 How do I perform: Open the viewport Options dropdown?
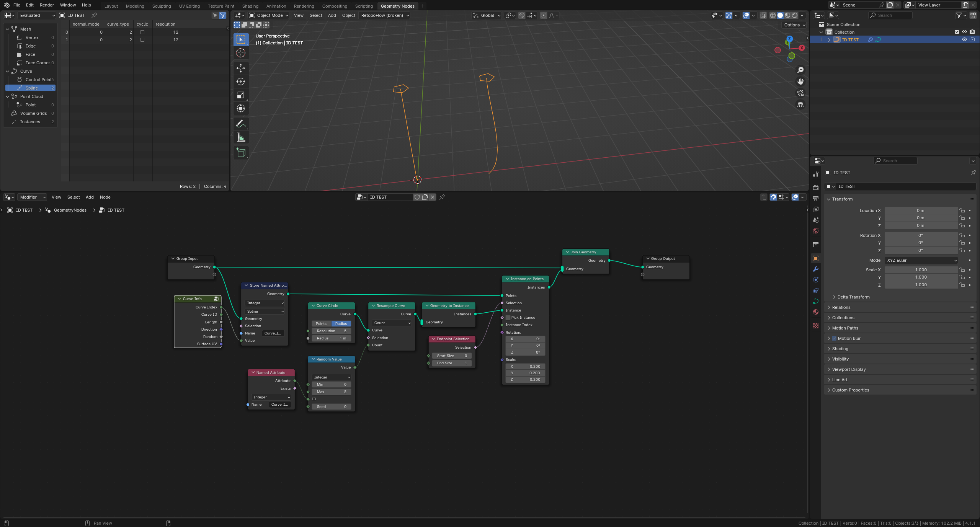[x=794, y=25]
